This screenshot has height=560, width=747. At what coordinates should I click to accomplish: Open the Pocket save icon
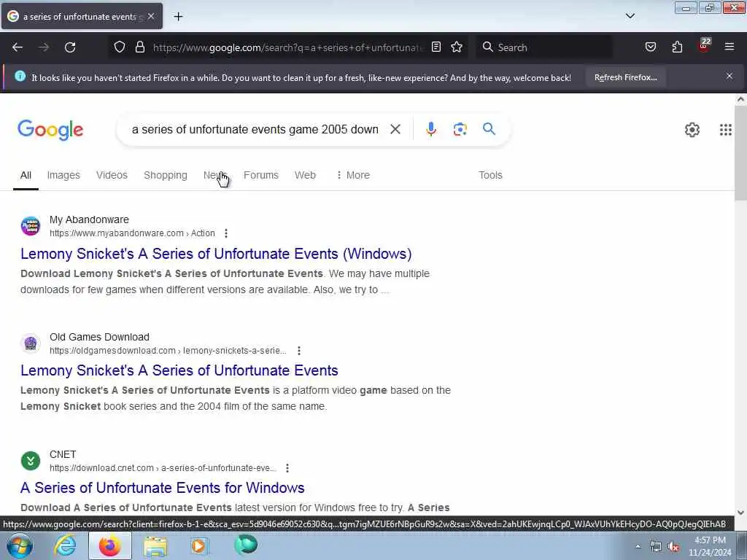[x=650, y=47]
